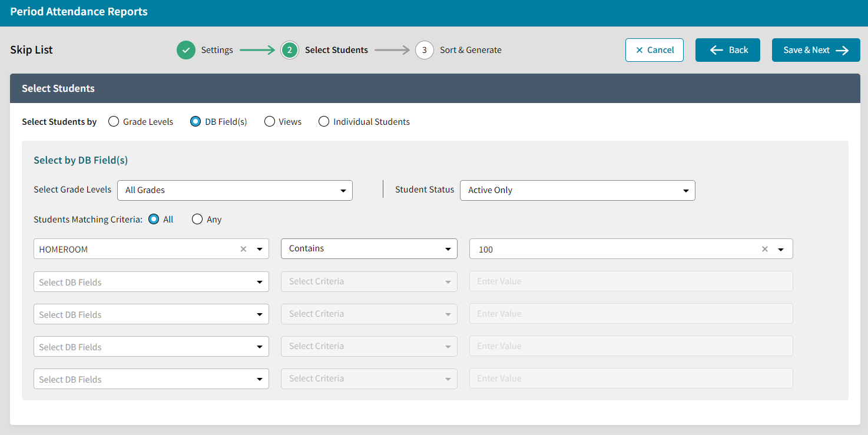The width and height of the screenshot is (868, 435).
Task: Click the Select by DB Field(s) heading
Action: (x=81, y=160)
